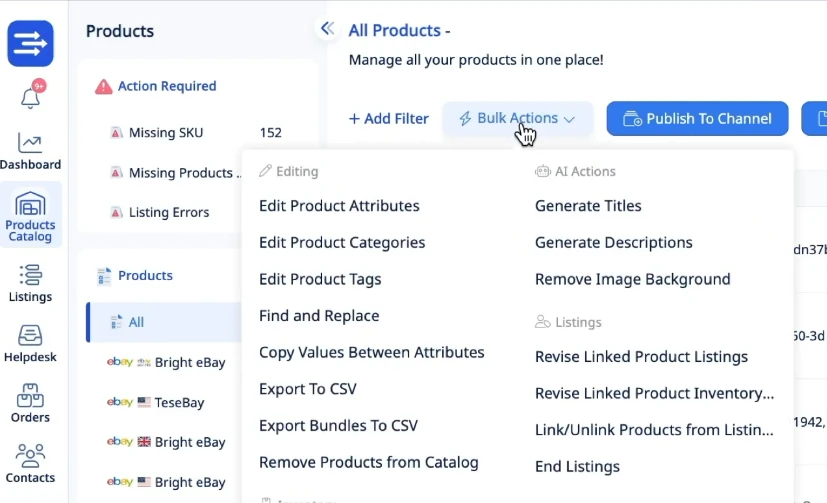Select the All products item
The width and height of the screenshot is (827, 503).
tap(136, 322)
